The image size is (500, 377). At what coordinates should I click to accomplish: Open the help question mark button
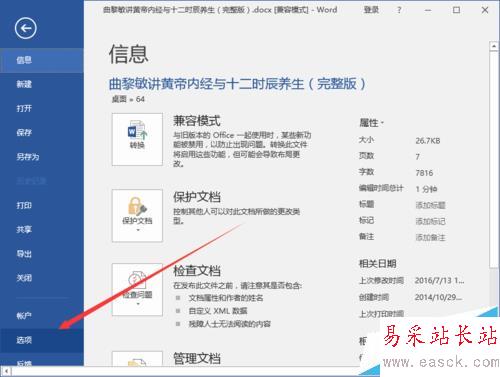399,10
